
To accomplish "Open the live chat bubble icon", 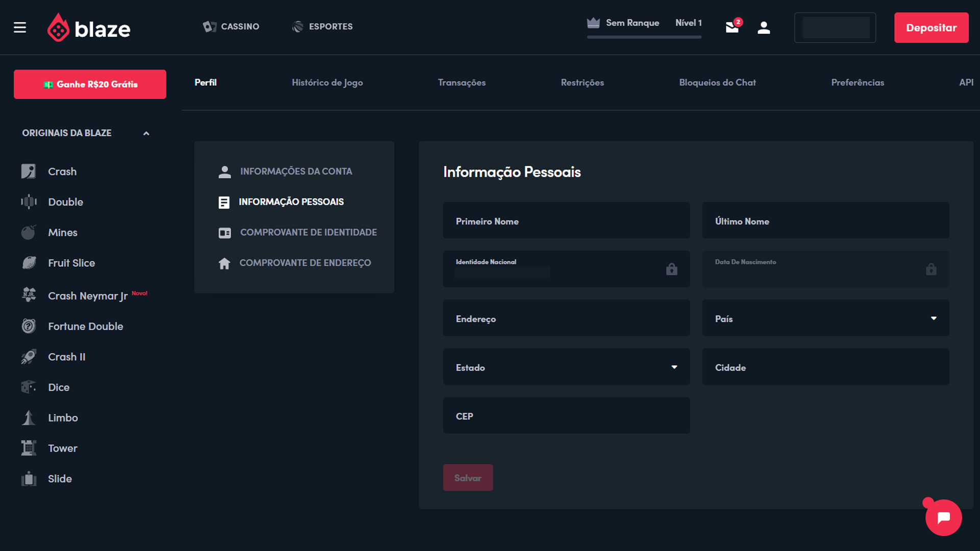I will click(x=943, y=517).
